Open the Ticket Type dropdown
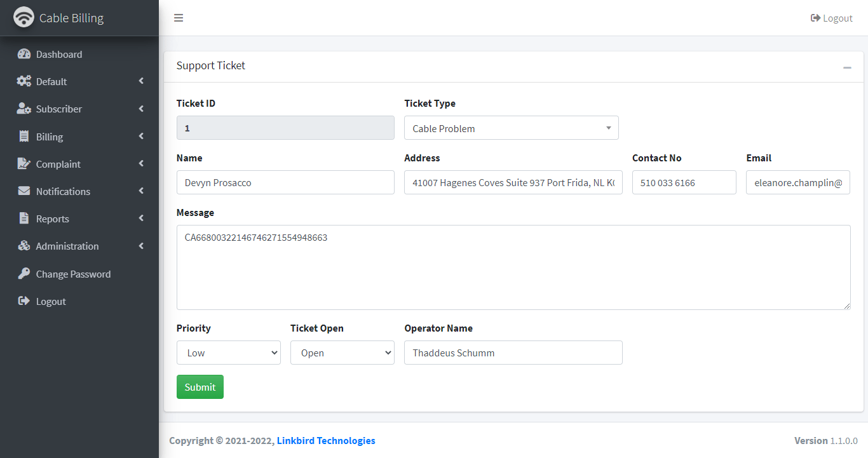This screenshot has height=458, width=868. coord(511,128)
